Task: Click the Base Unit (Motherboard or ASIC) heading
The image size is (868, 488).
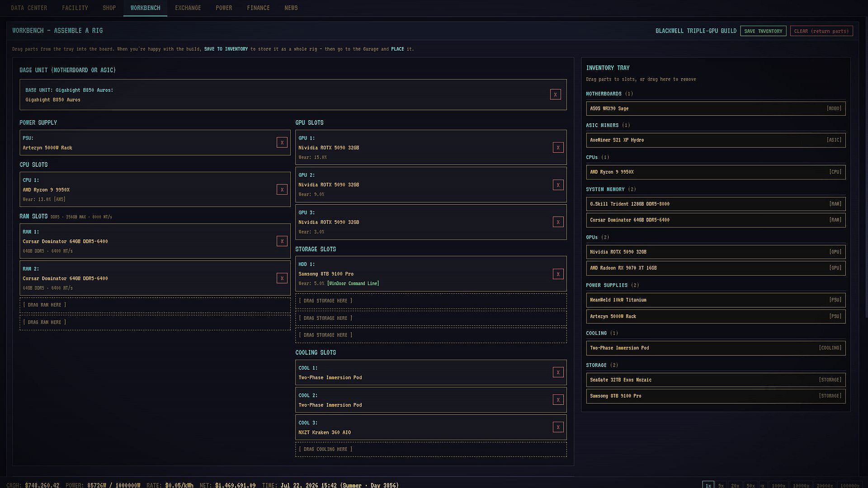Action: (x=67, y=70)
